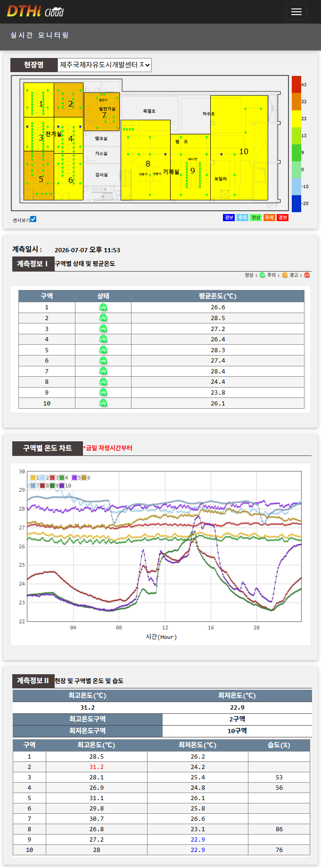Click the green status icon for zone 9
The image size is (321, 868).
coord(103,392)
